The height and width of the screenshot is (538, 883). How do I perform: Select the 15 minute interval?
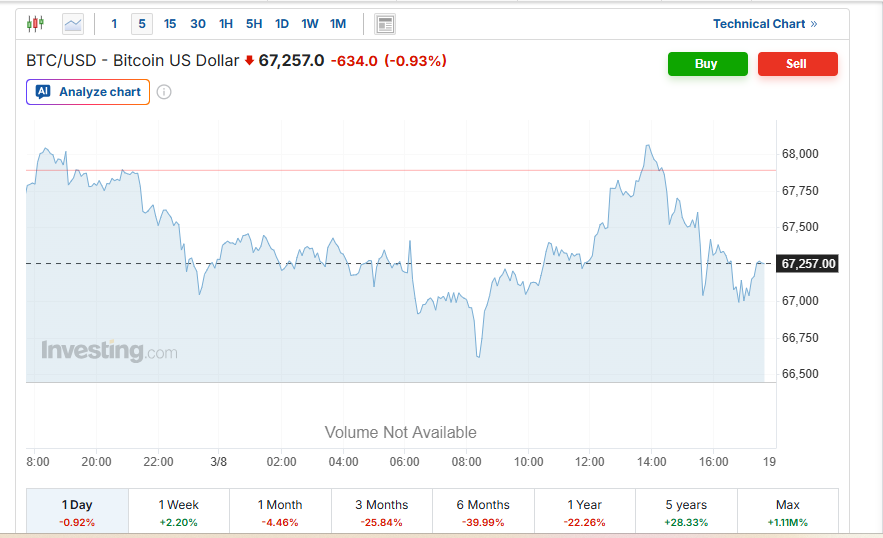170,24
